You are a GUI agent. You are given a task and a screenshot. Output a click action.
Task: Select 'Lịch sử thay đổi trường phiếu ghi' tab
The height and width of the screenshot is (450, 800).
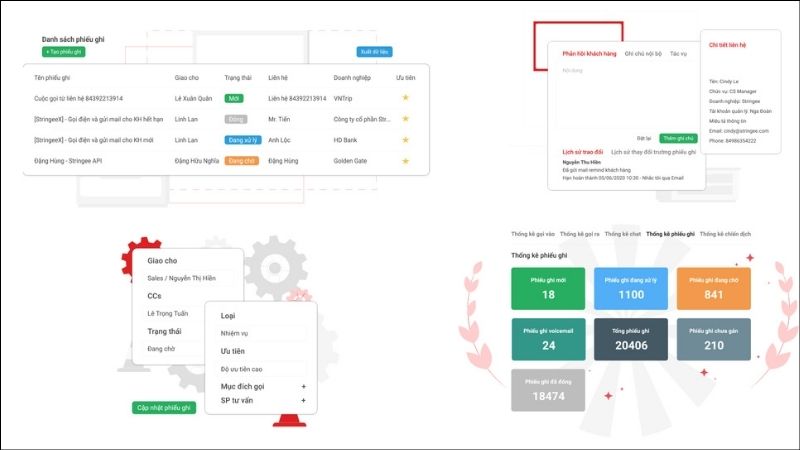[654, 152]
